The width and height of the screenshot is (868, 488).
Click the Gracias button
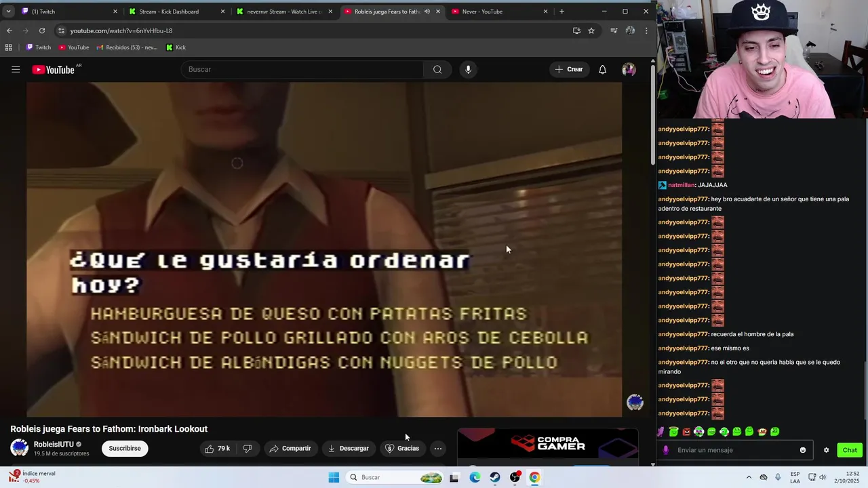tap(402, 448)
